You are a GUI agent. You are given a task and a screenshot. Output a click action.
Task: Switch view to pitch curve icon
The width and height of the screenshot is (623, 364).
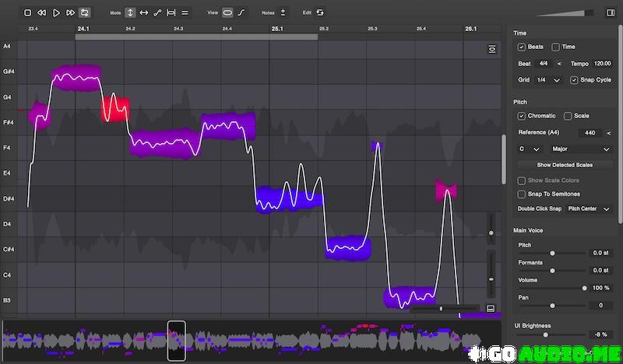(241, 12)
